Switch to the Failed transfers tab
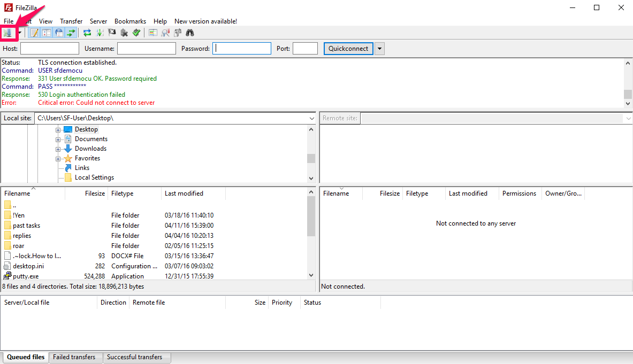Viewport: 633px width, 364px height. coord(74,357)
